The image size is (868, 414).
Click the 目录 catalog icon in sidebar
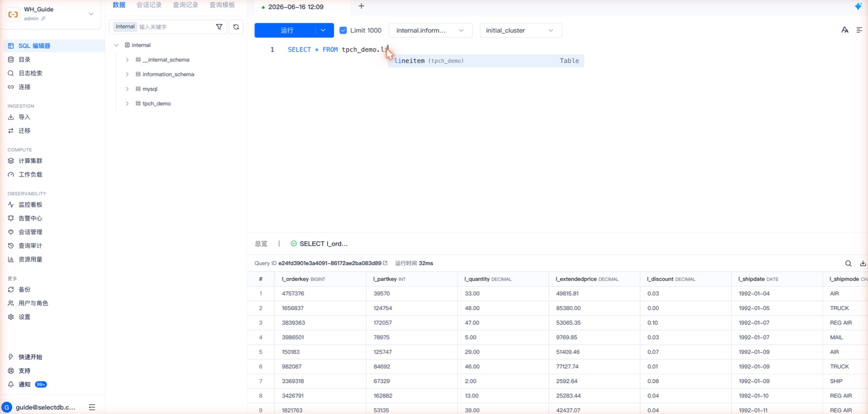pyautogui.click(x=11, y=60)
